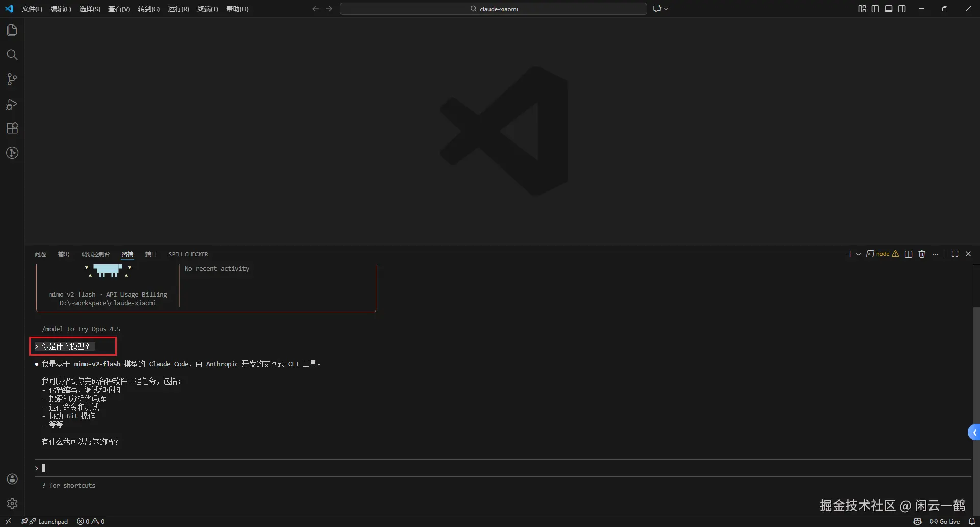Switch to the 输出 panel tab

coord(63,254)
